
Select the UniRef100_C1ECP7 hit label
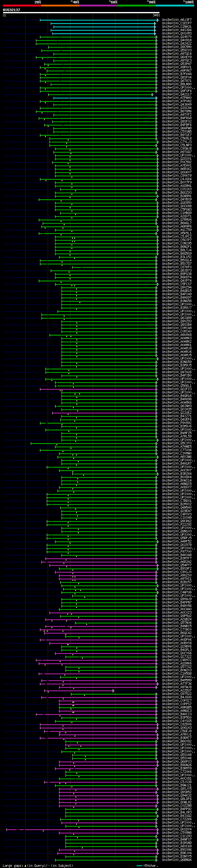177,23
